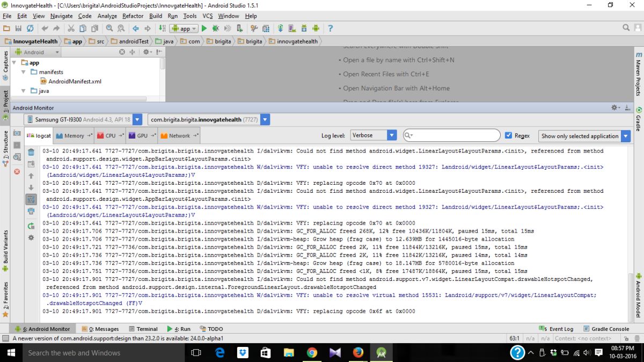Open the Terminal tool window

[x=143, y=329]
